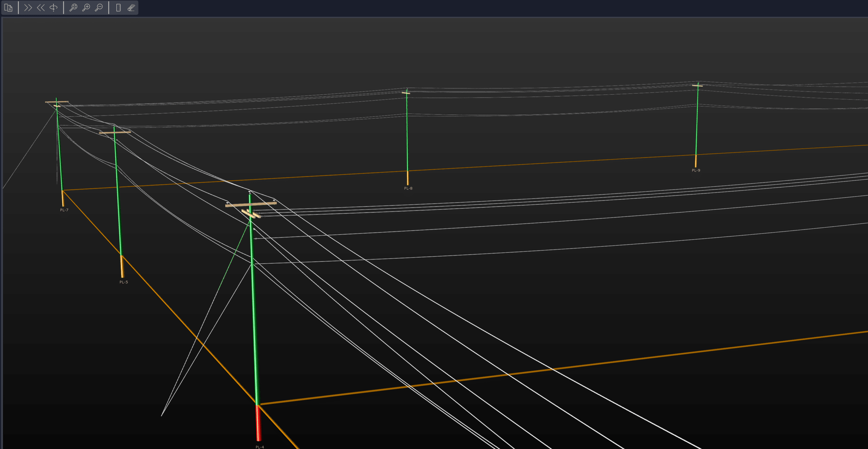Select the orbit rotate view icon

[x=53, y=7]
